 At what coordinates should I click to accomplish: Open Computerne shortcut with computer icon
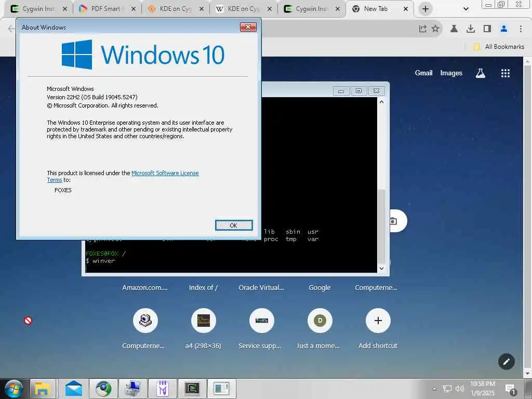pos(145,321)
